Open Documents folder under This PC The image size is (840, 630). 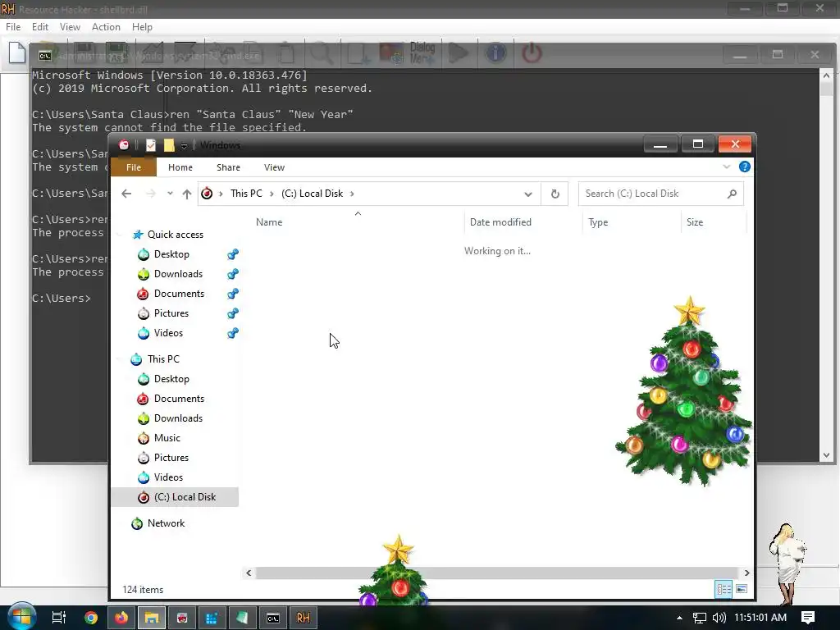(179, 399)
